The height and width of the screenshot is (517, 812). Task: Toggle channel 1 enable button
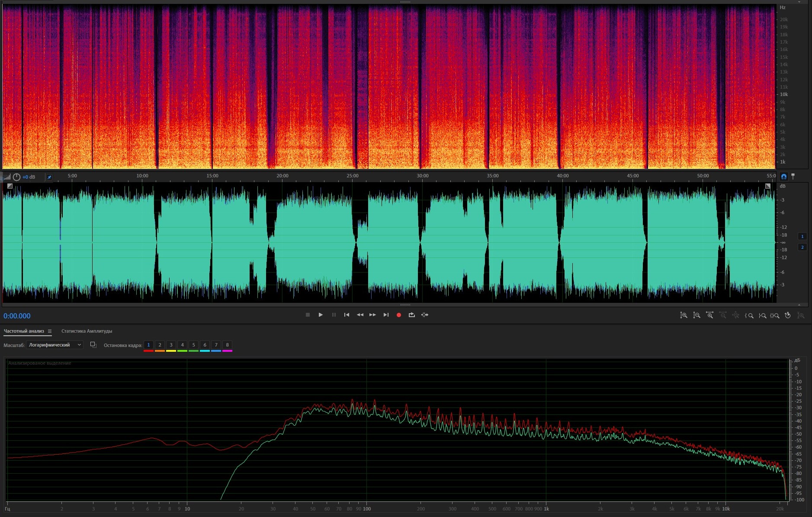(802, 237)
